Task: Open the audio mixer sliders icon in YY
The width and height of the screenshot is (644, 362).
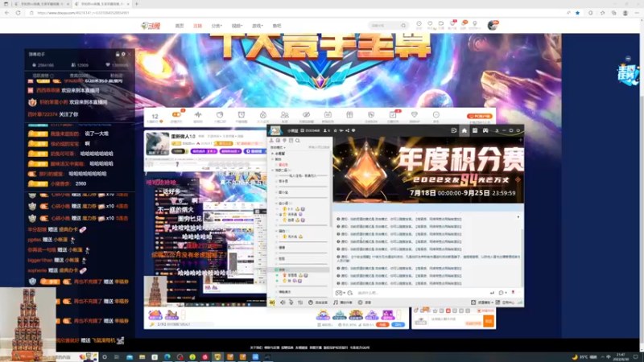Action: (x=300, y=302)
